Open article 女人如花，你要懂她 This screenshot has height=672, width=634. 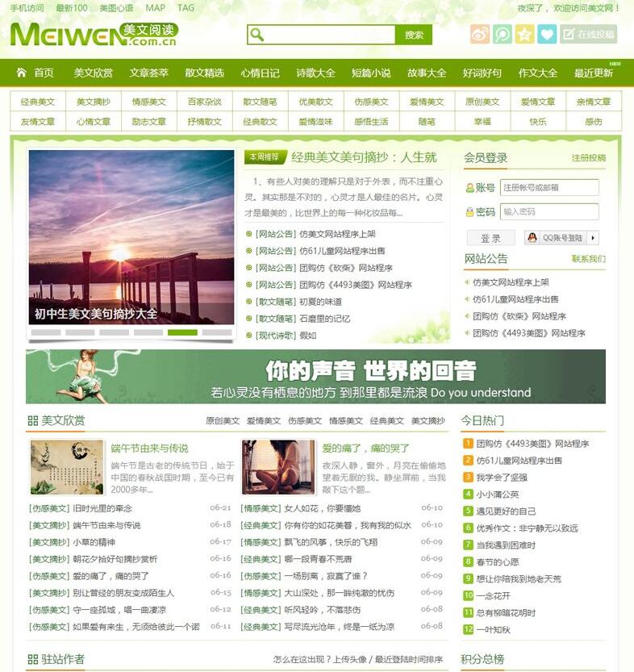click(x=323, y=509)
